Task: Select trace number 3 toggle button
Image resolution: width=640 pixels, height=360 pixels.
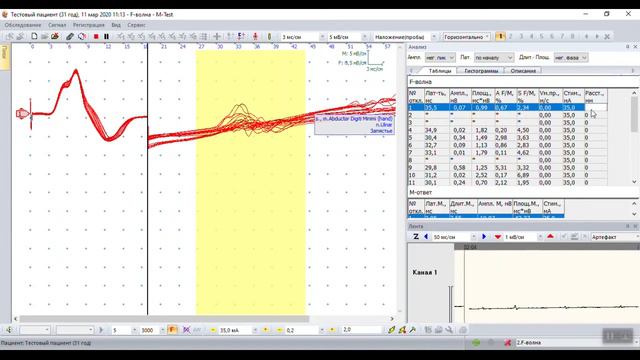Action: [x=521, y=36]
